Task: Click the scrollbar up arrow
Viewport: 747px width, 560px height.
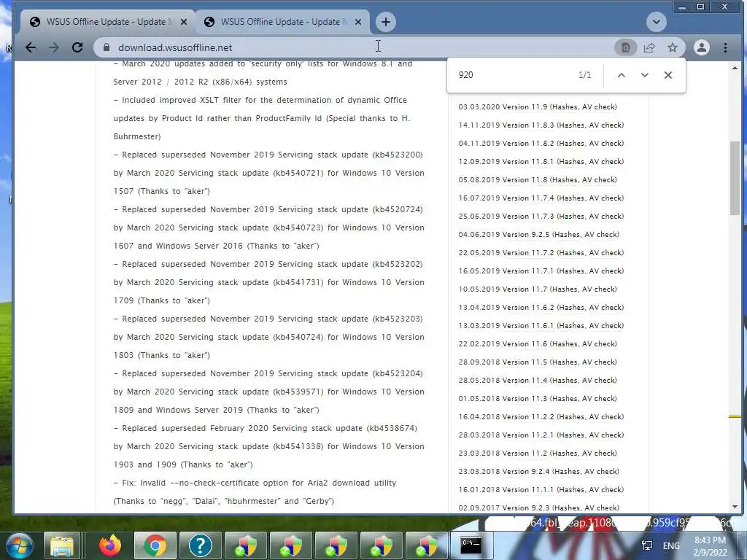Action: (x=735, y=68)
